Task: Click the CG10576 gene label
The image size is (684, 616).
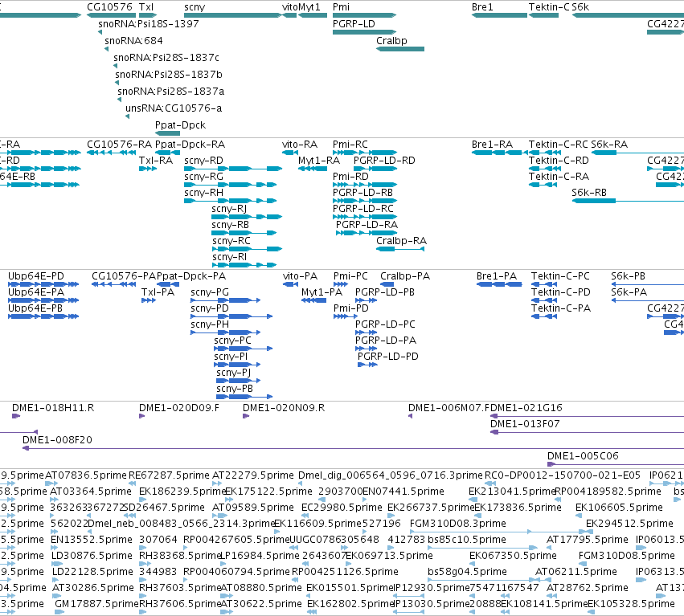Action: (109, 7)
